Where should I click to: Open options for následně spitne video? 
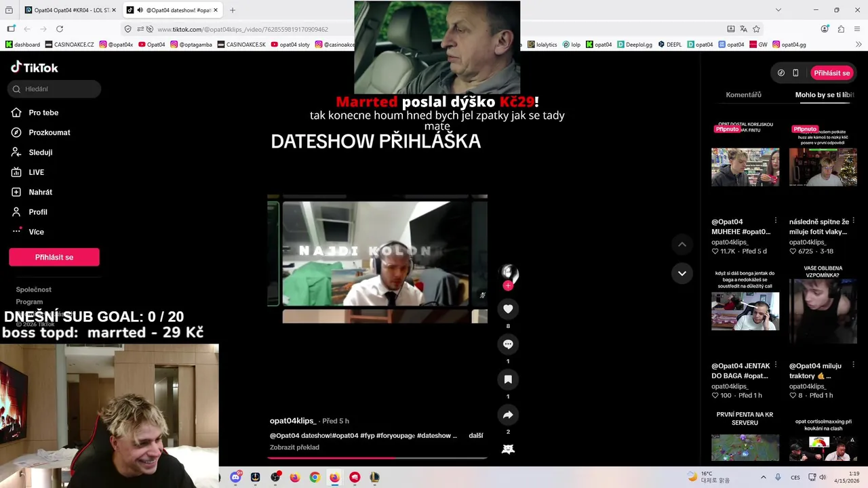853,221
